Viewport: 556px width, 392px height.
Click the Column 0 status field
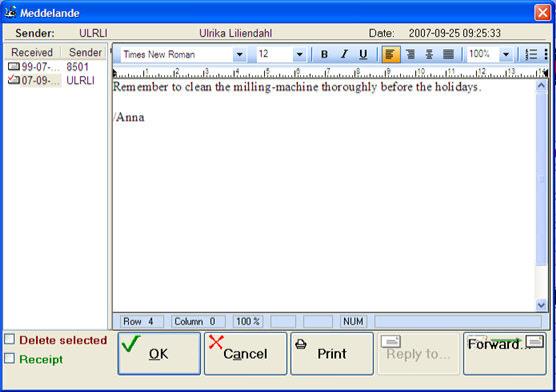(x=198, y=321)
